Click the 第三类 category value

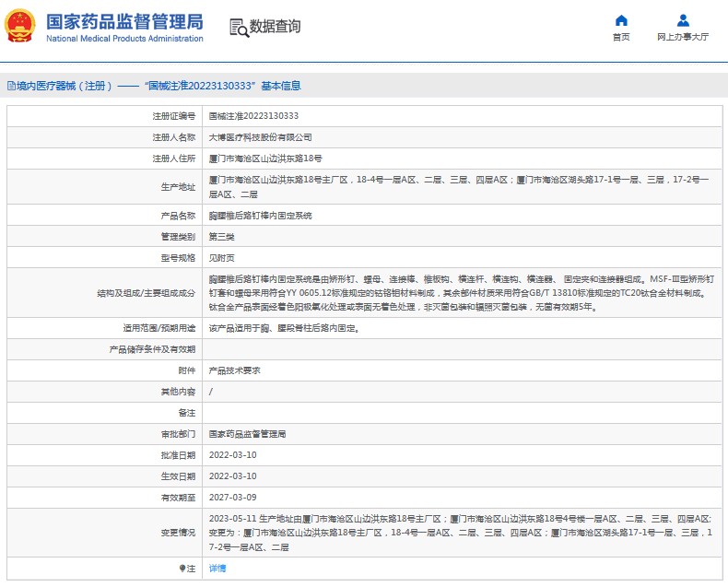coord(221,237)
